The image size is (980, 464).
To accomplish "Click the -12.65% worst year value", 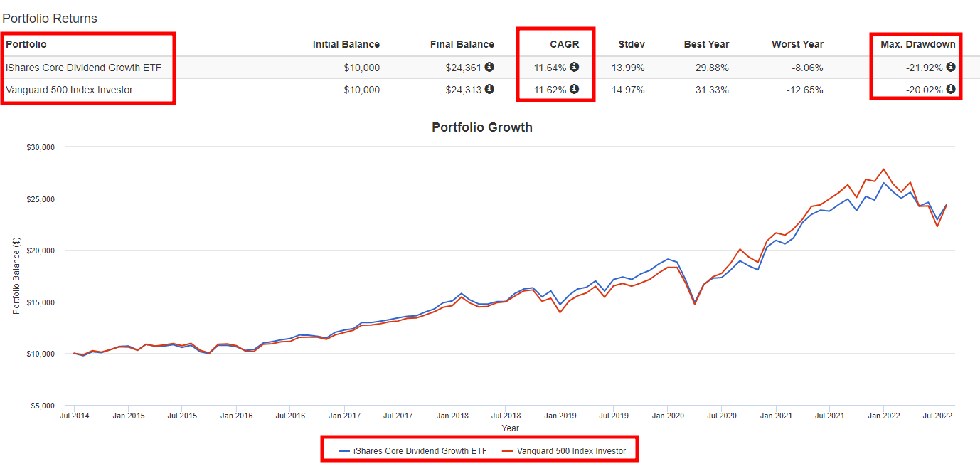I will click(804, 90).
